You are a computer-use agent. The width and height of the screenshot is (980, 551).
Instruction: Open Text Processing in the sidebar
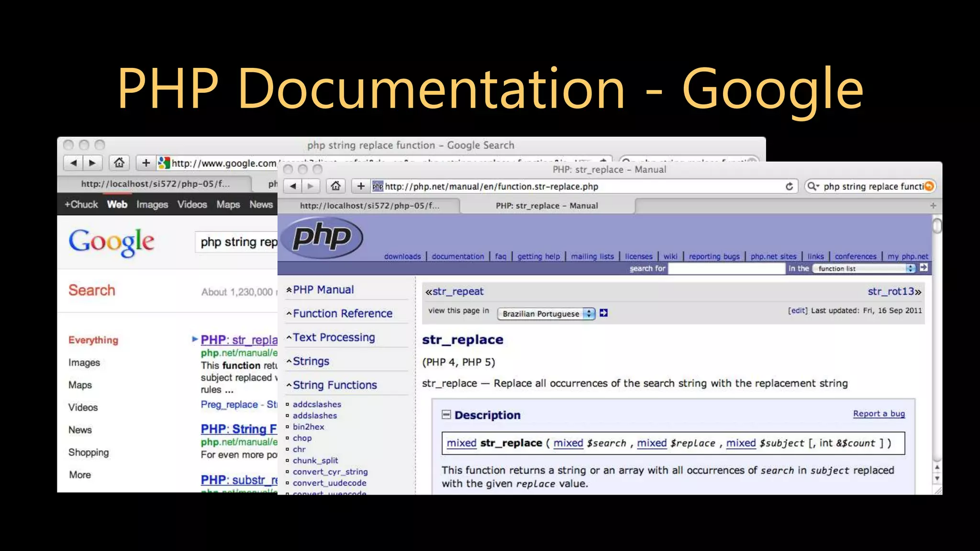pyautogui.click(x=334, y=338)
